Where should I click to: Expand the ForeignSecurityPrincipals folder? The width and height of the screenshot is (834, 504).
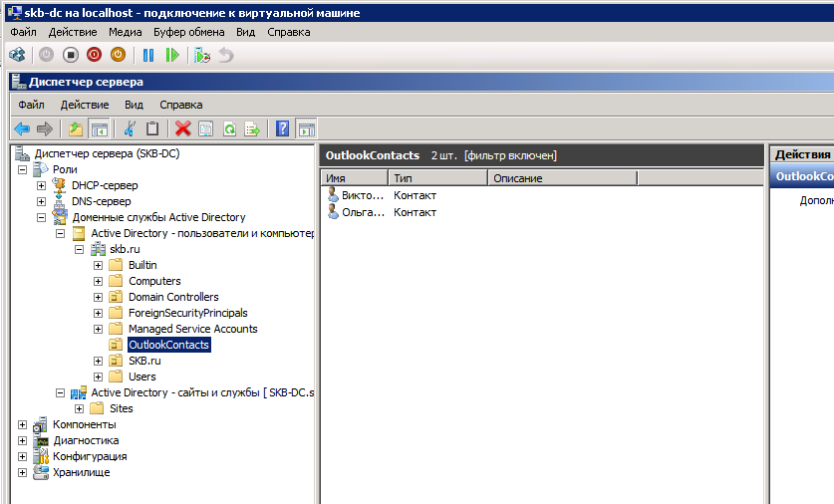pyautogui.click(x=98, y=313)
